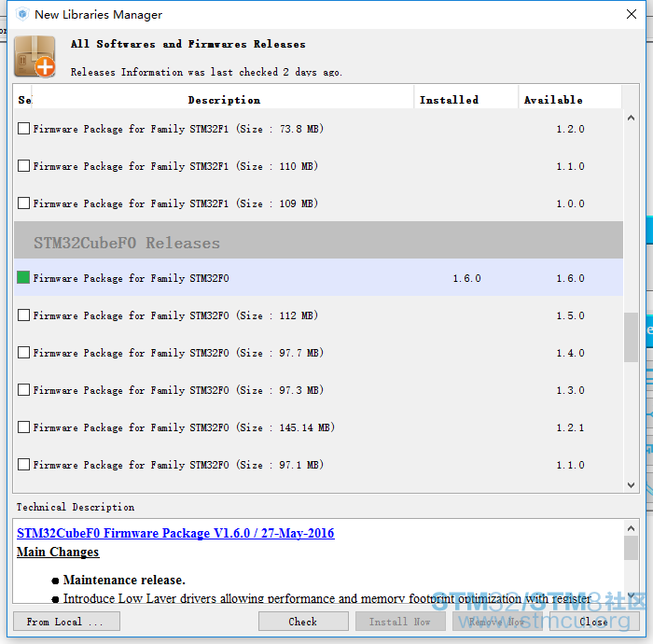Click Main Changes heading in description
The height and width of the screenshot is (644, 653).
(58, 552)
